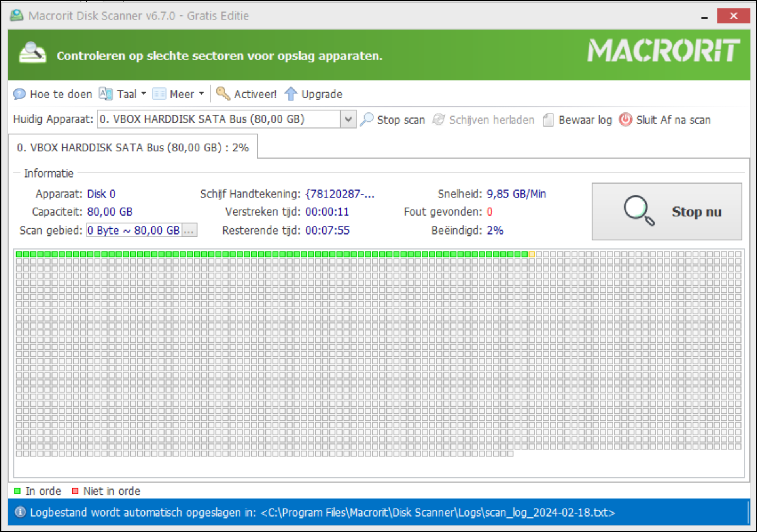The image size is (757, 532).
Task: Click the device list dropdown chevron
Action: (348, 119)
